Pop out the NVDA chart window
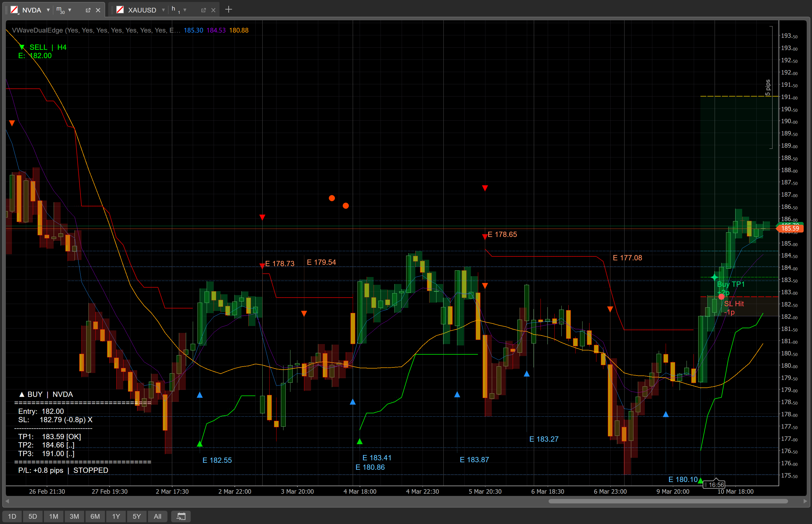 click(x=88, y=10)
